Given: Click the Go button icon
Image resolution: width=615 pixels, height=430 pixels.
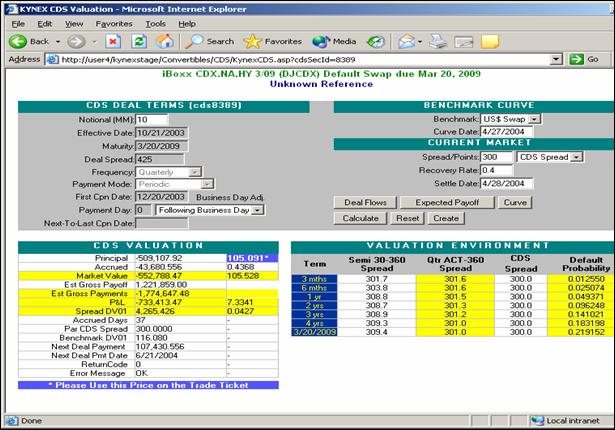Looking at the screenshot, I should point(576,60).
